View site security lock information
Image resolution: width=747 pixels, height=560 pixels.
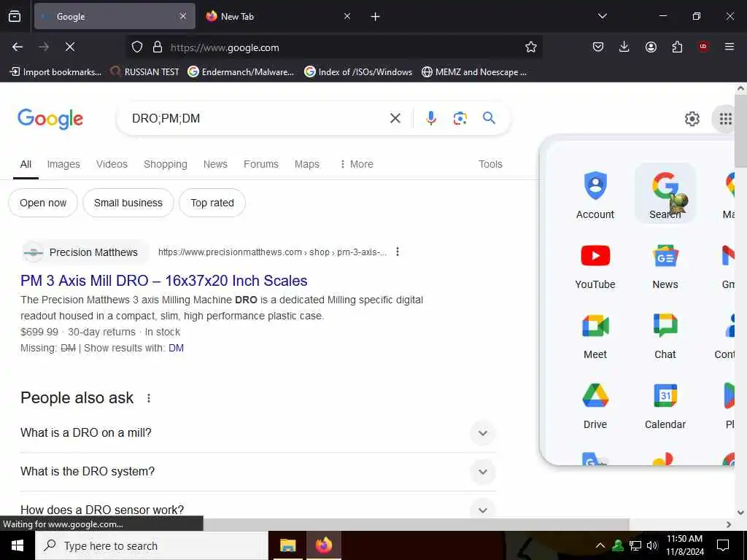[158, 47]
